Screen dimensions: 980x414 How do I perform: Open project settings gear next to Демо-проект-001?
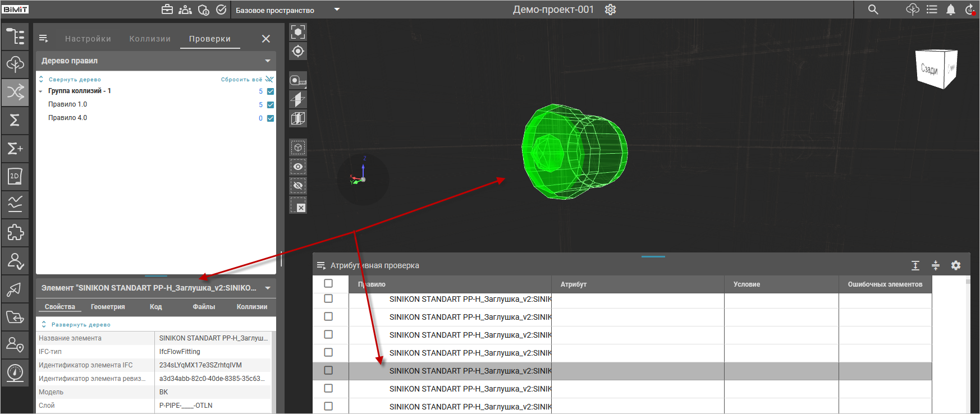coord(611,10)
